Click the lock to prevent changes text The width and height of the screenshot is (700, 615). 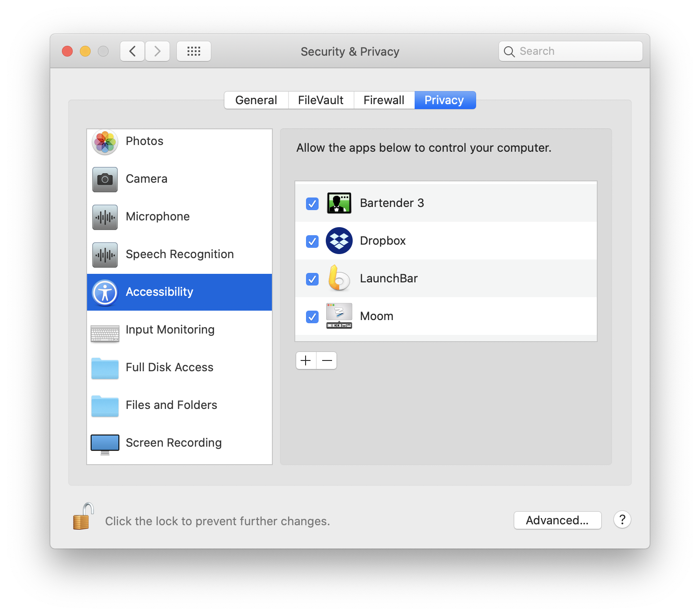coord(218,521)
